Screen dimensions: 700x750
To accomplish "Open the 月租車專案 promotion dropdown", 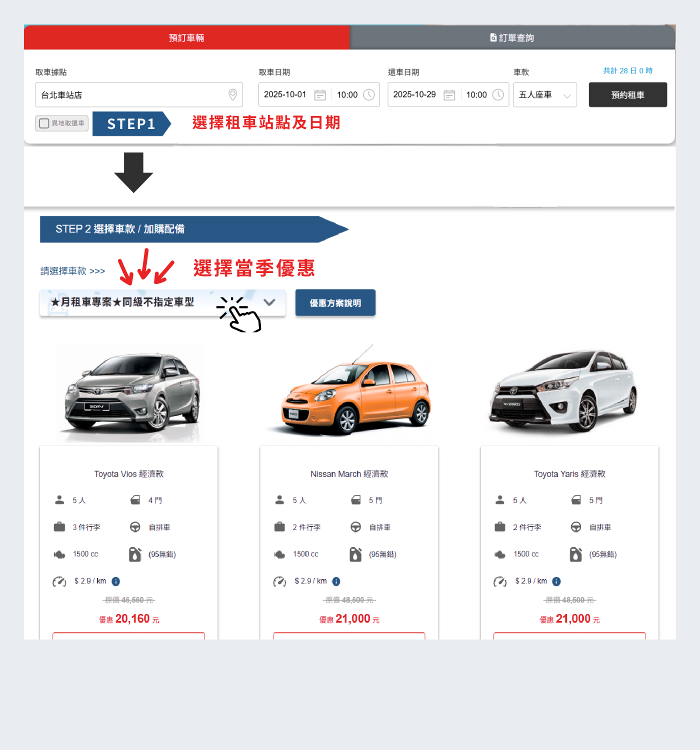I will 163,302.
